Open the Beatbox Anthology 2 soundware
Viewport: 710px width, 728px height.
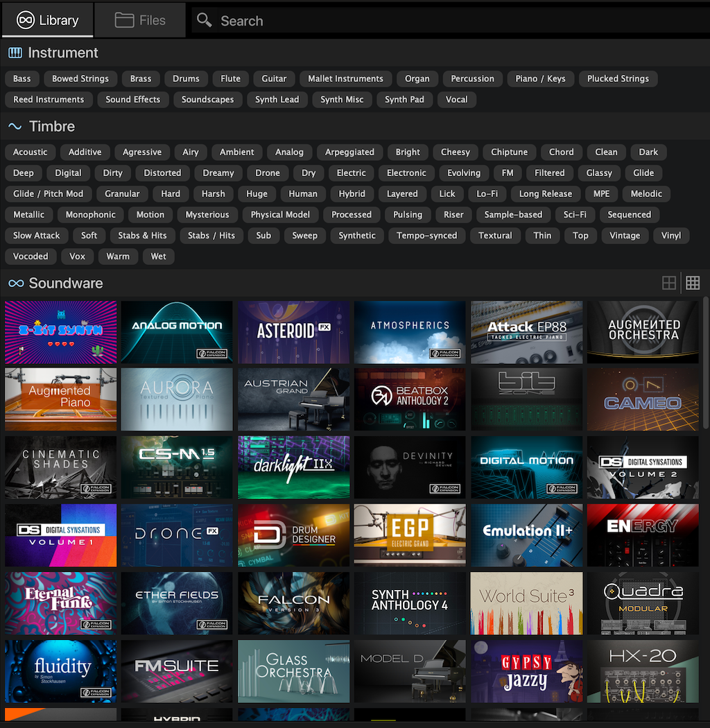tap(410, 400)
